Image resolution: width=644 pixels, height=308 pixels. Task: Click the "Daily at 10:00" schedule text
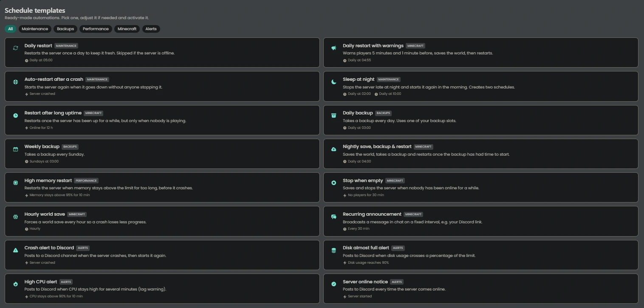coord(390,94)
